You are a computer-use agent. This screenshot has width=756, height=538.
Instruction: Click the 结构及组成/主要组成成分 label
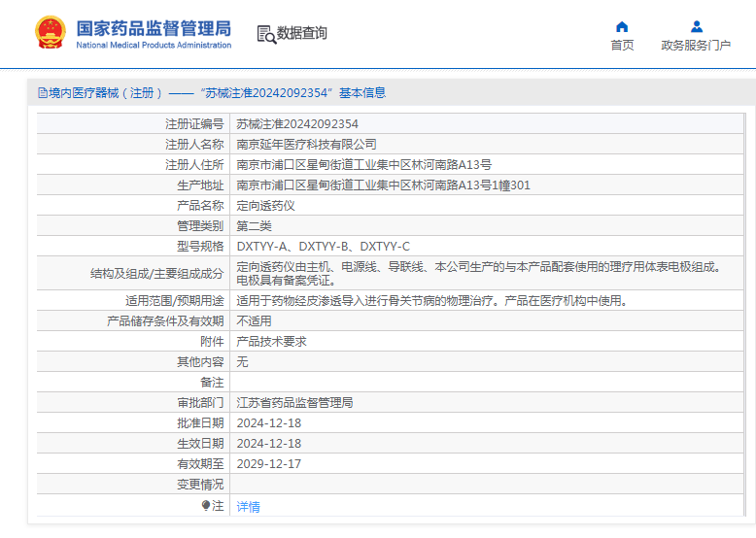(x=157, y=274)
